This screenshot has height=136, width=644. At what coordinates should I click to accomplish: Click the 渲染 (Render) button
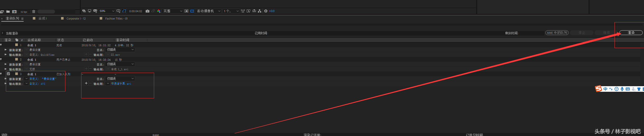[x=631, y=33]
